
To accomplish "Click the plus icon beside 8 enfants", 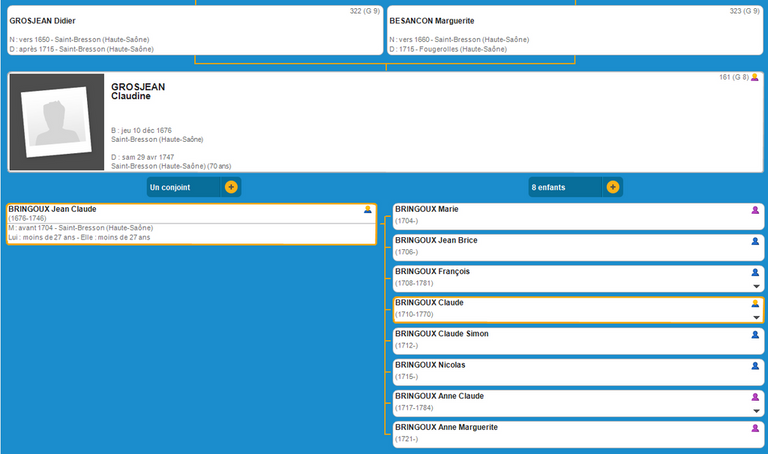I will point(613,187).
